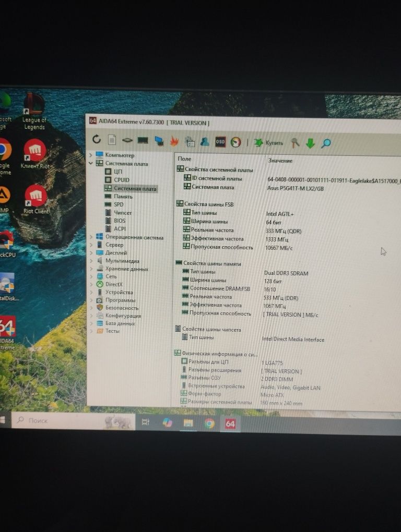Click the green download arrow icon
This screenshot has height=532, width=401.
tap(310, 143)
